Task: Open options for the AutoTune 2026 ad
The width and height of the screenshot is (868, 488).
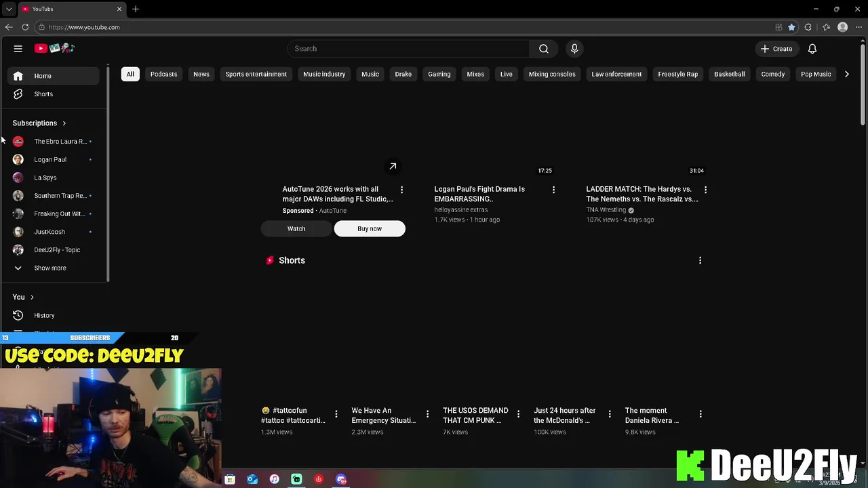Action: pyautogui.click(x=401, y=190)
